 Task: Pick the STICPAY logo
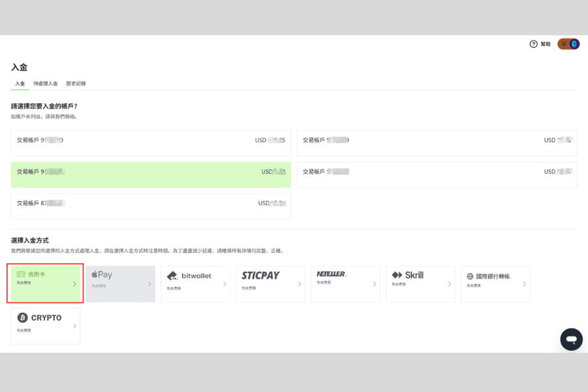(260, 276)
